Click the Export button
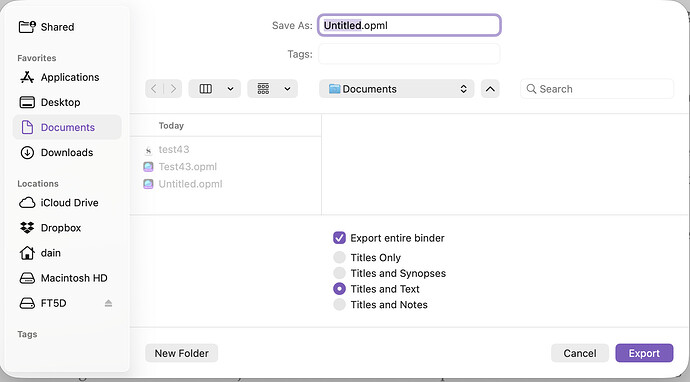 point(644,353)
